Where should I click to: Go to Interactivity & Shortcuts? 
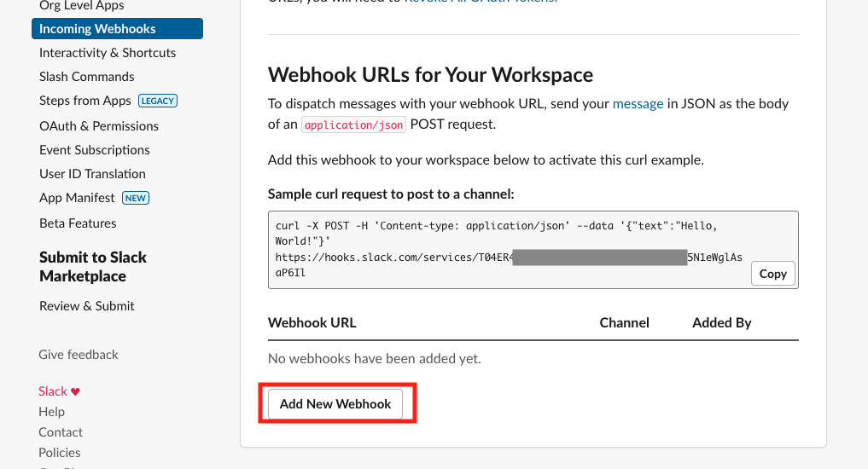pyautogui.click(x=108, y=53)
